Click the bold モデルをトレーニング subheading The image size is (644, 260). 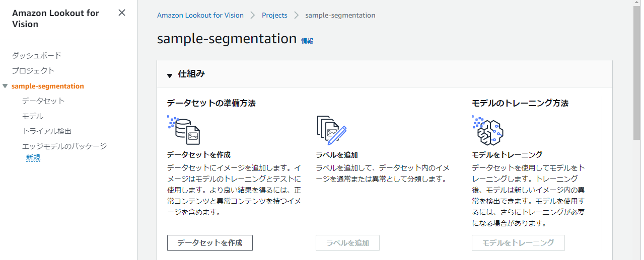point(507,155)
